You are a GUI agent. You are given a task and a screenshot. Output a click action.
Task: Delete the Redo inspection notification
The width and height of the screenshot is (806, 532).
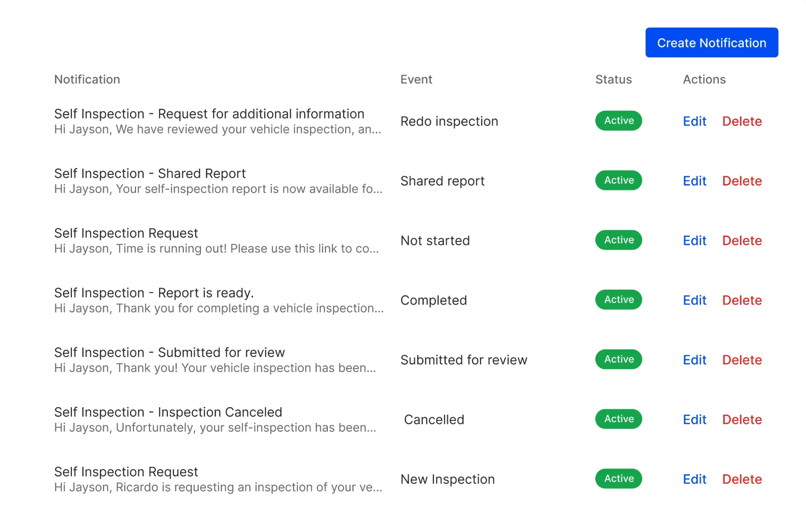pos(742,121)
